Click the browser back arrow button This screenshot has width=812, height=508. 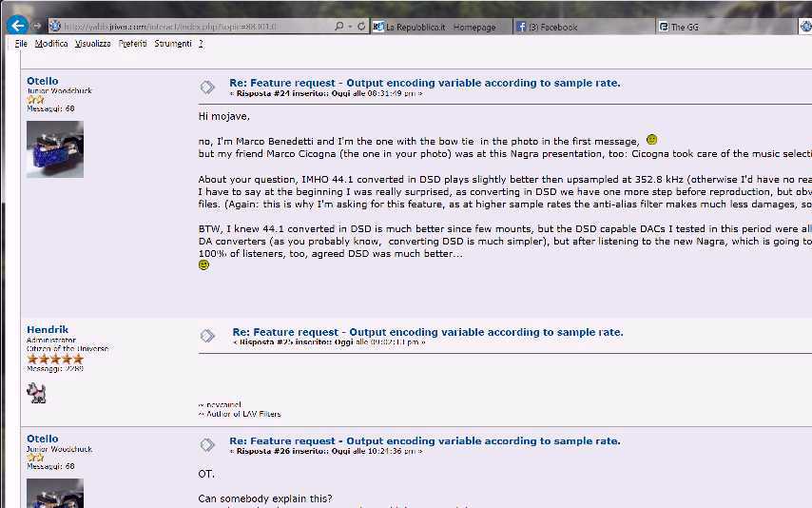pos(18,25)
